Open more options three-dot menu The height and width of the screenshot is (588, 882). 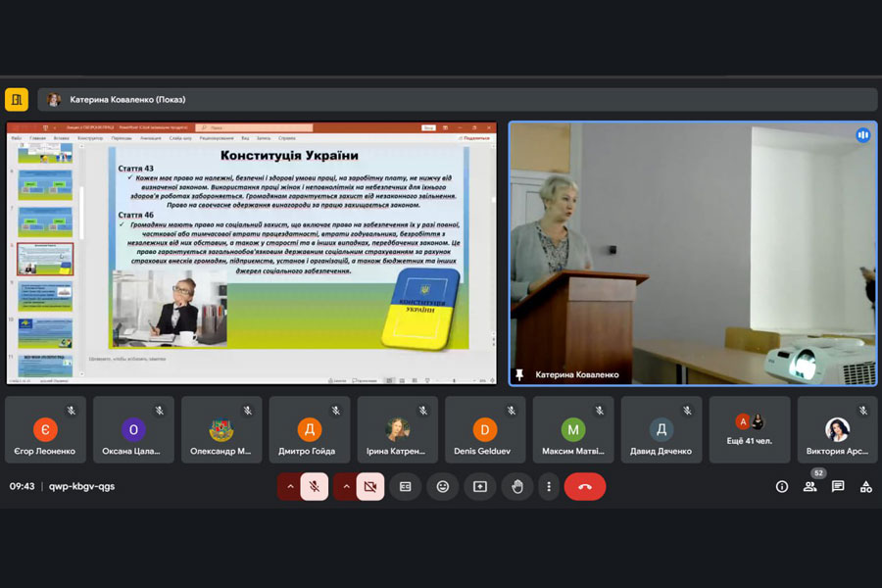[x=549, y=487]
